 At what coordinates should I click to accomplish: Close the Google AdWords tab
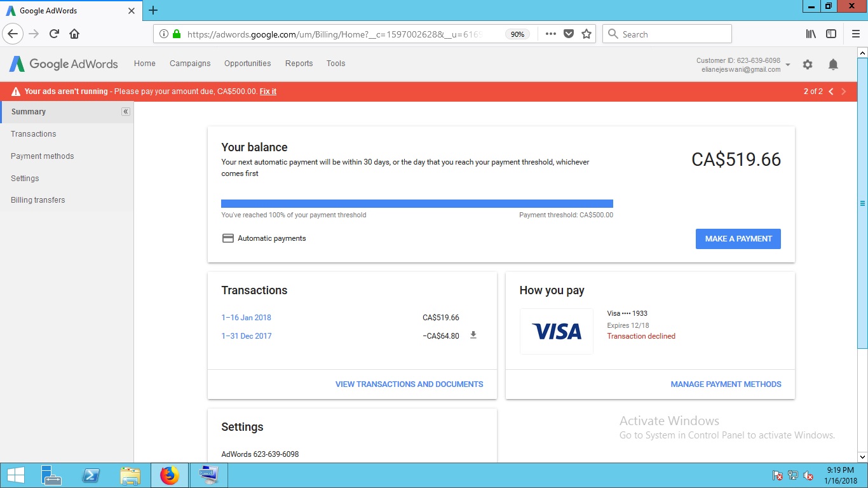(132, 11)
